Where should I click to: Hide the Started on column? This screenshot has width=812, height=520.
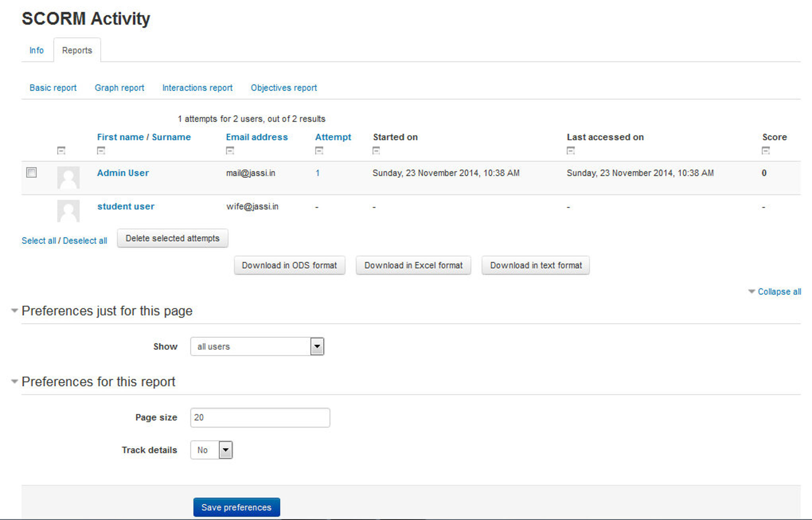pos(375,151)
